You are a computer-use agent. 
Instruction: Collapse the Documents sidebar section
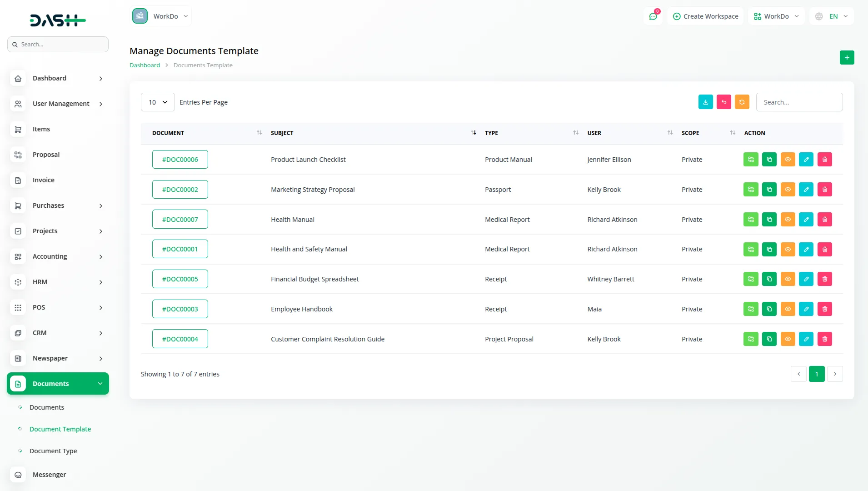pyautogui.click(x=58, y=383)
